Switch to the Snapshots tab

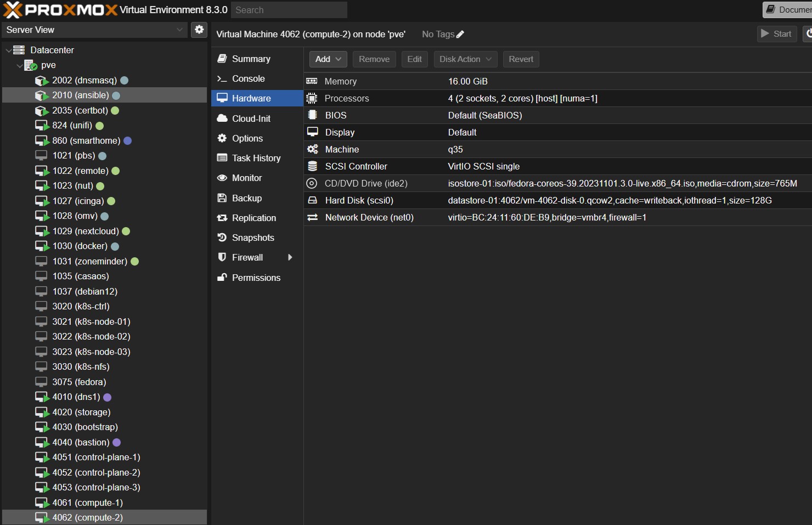252,238
